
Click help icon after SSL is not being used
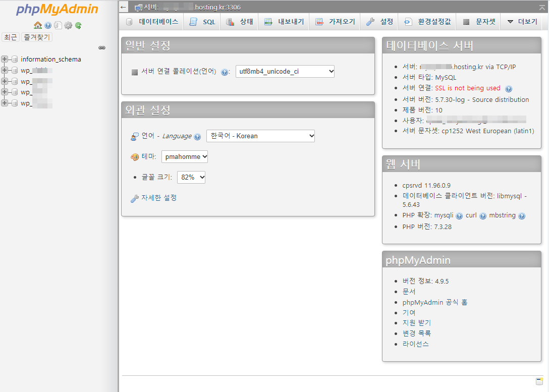509,89
